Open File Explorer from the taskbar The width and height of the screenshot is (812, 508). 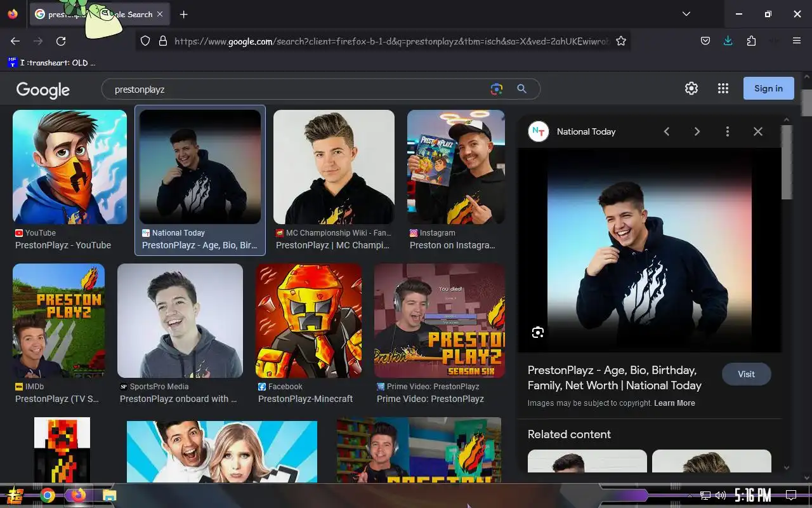(109, 495)
